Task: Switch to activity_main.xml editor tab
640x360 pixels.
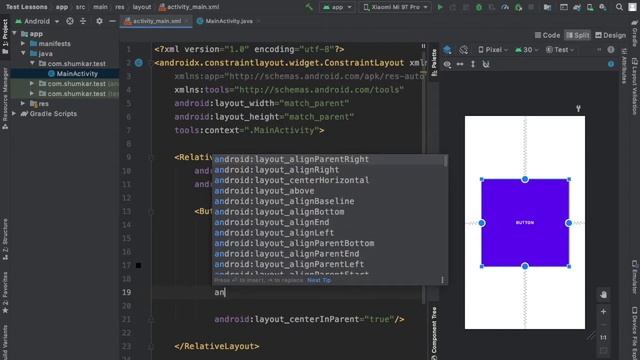Action: 155,21
